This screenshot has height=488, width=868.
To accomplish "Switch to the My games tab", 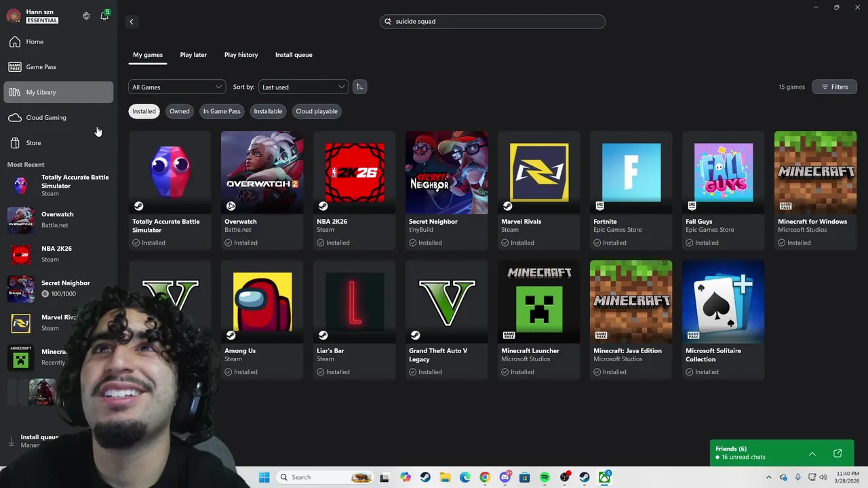I will (148, 55).
